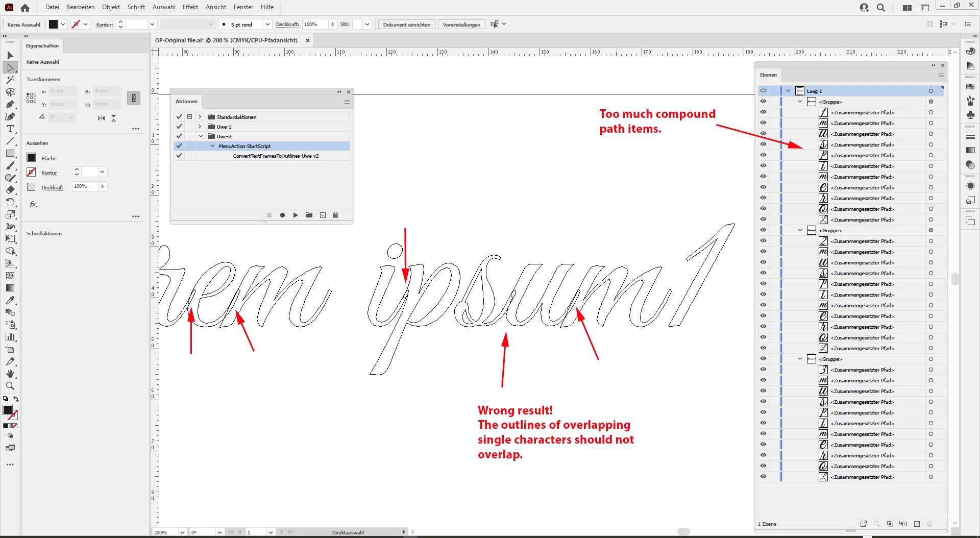
Task: Select the Eigenschaften panel tab
Action: point(42,46)
